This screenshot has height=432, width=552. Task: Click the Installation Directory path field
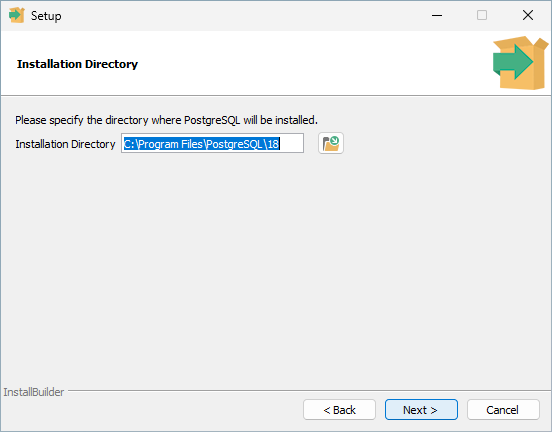tap(212, 143)
